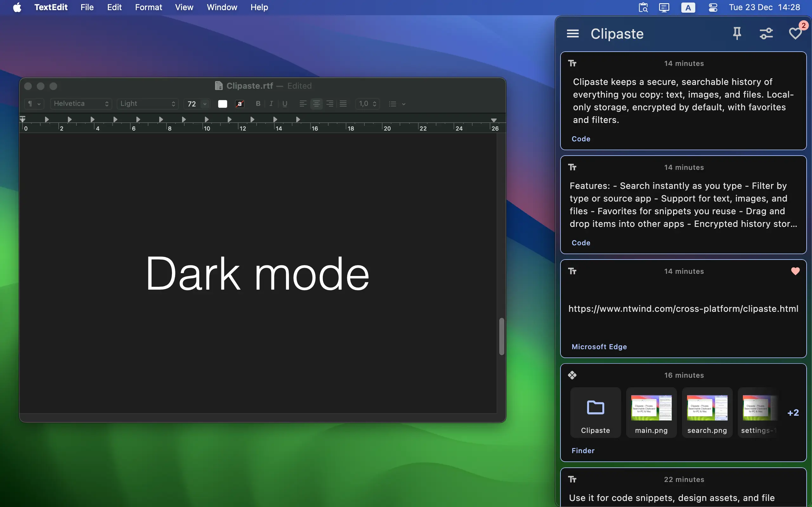Show favorites via heart icon with badge
The width and height of the screenshot is (812, 507).
(x=795, y=34)
